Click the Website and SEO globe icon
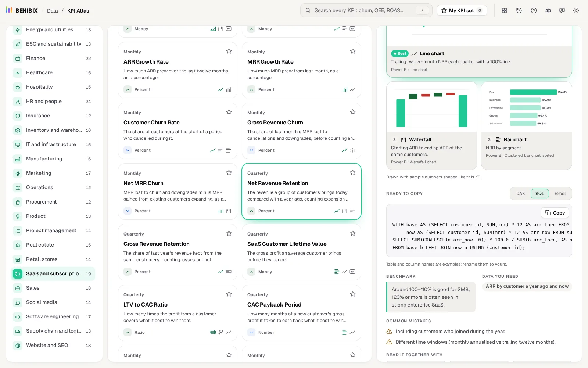 (x=18, y=346)
